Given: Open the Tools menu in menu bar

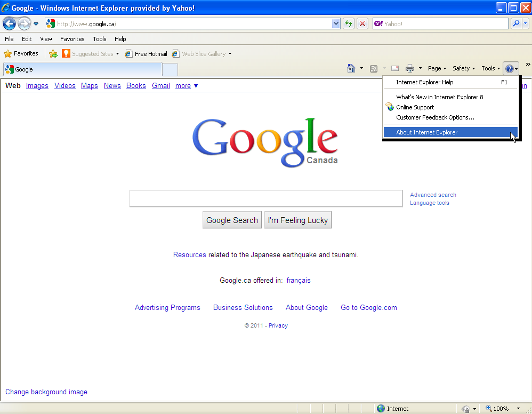Looking at the screenshot, I should coord(99,39).
